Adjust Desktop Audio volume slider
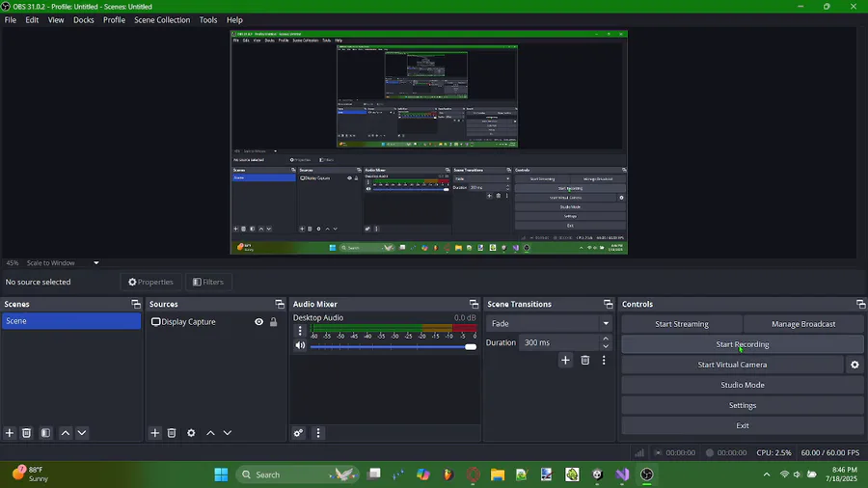 (x=393, y=346)
